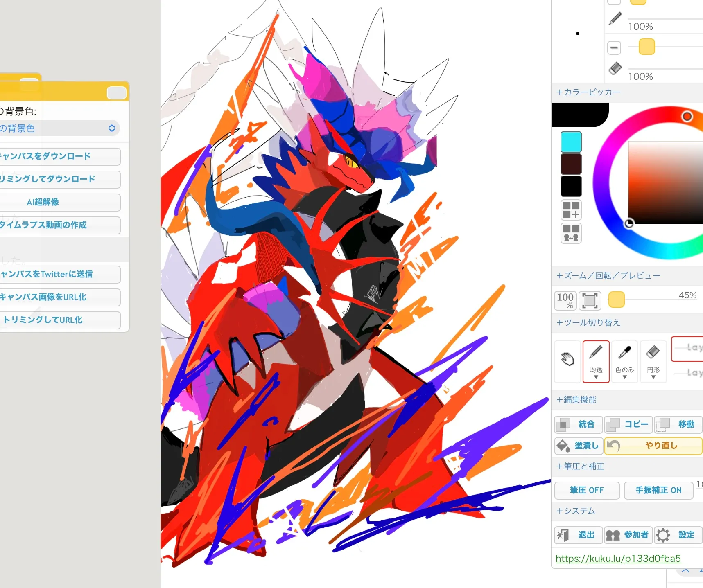This screenshot has height=588, width=703.
Task: Select the dark brown palette swatch
Action: click(x=571, y=164)
